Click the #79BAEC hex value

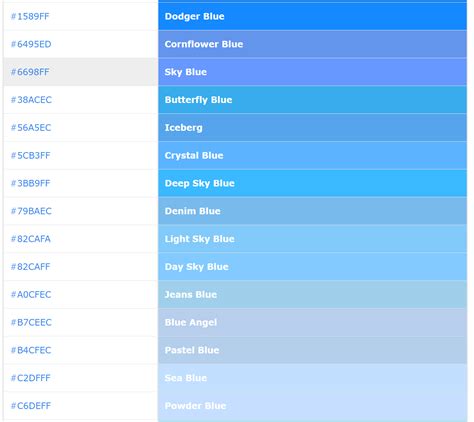tap(31, 211)
